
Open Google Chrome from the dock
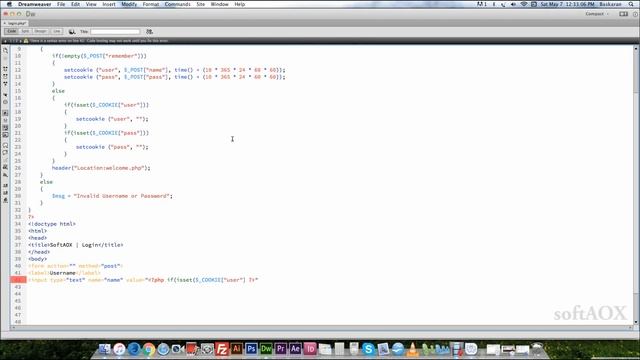[149, 349]
